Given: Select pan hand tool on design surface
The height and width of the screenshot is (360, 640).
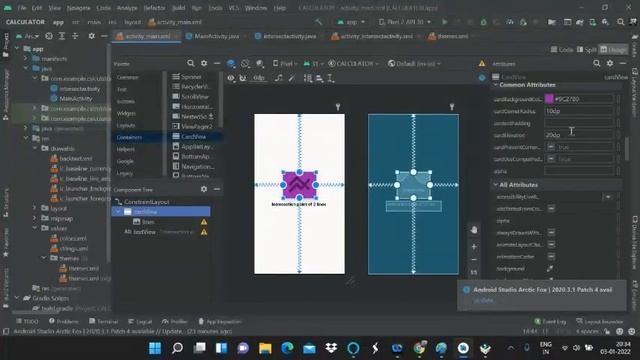Looking at the screenshot, I should tap(474, 230).
